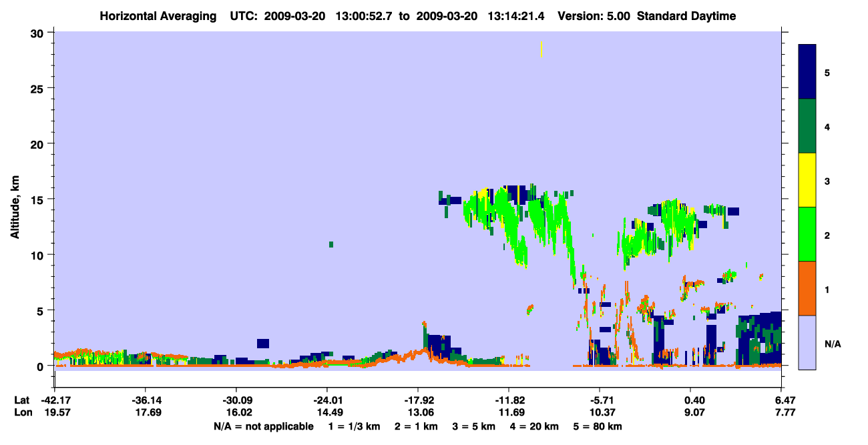The image size is (868, 445).
Task: Click latitude value -5.71
Action: click(x=600, y=400)
